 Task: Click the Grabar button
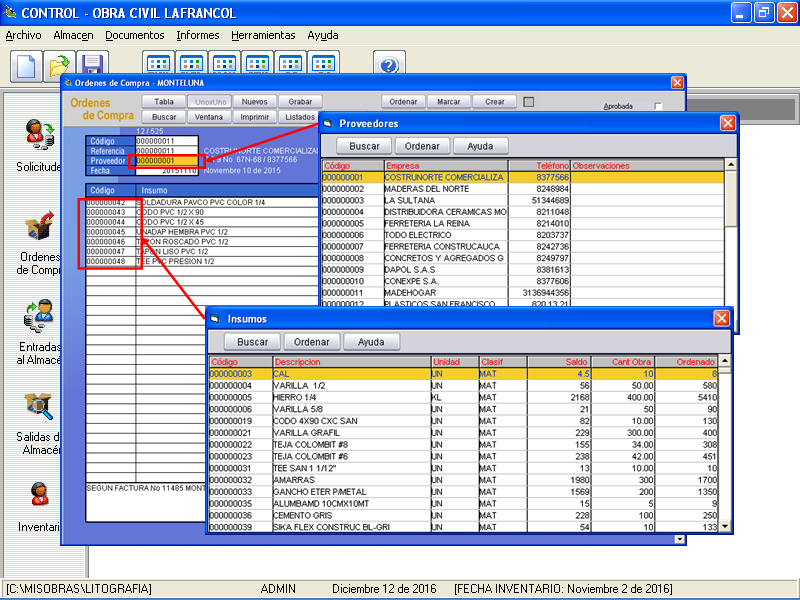point(300,102)
